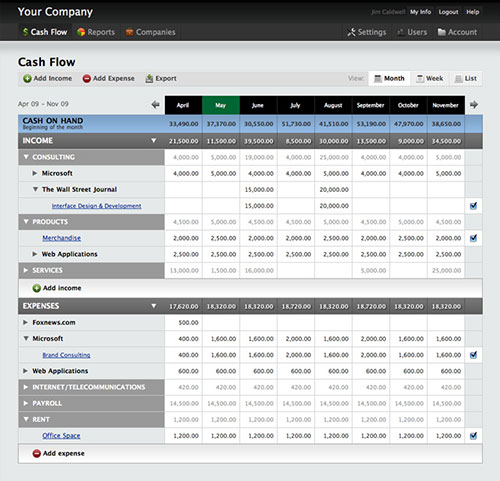
Task: Click the My Info link
Action: tap(420, 12)
